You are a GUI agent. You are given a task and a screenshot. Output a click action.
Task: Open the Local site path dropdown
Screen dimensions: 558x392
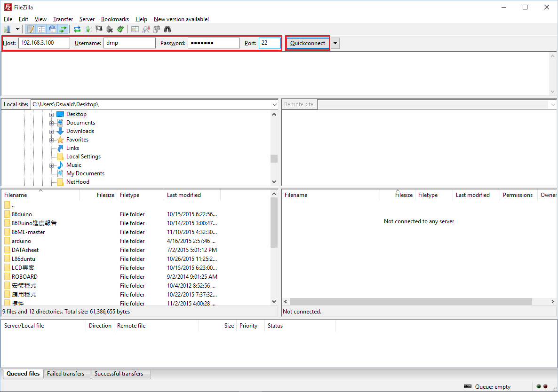pyautogui.click(x=274, y=104)
